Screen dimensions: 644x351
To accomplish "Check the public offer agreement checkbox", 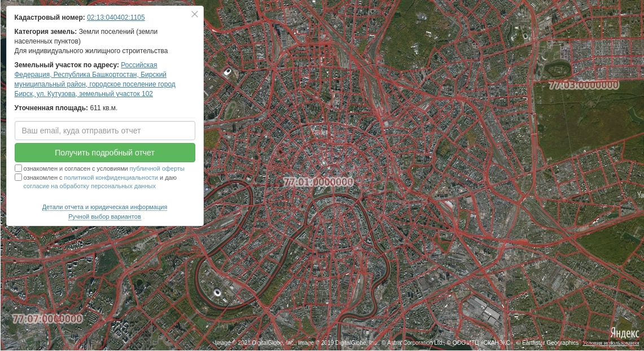I will click(19, 168).
